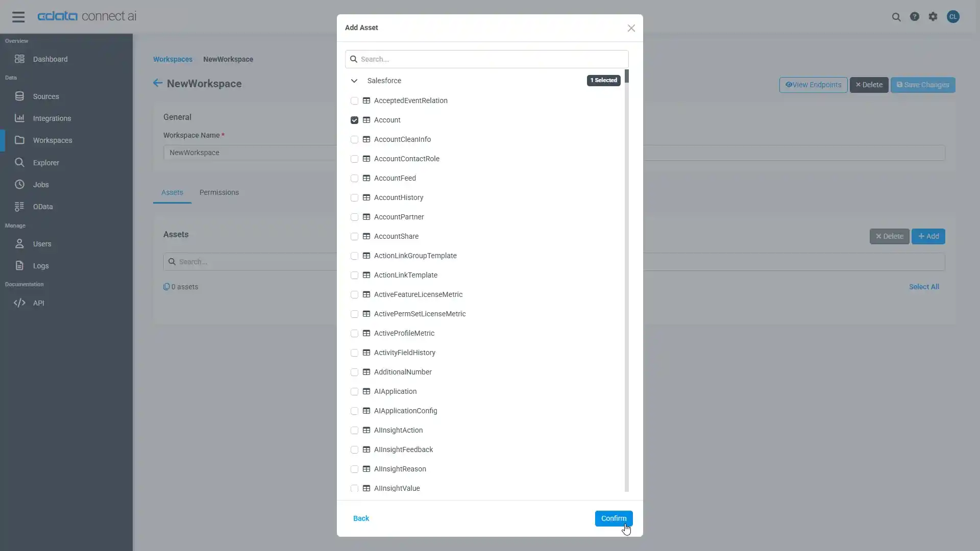Close the Add Asset dialog
This screenshot has width=980, height=551.
coord(631,28)
